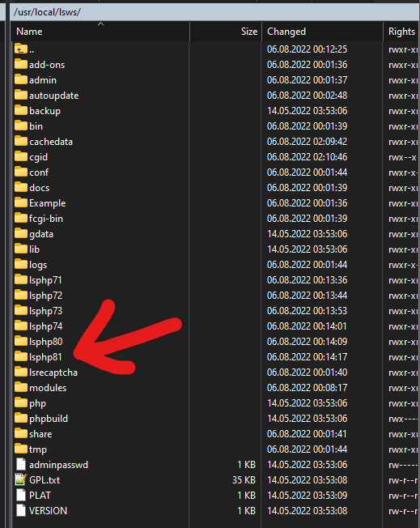The height and width of the screenshot is (528, 420).
Task: Click the rwx--x rights entry of cgid
Action: (x=402, y=157)
